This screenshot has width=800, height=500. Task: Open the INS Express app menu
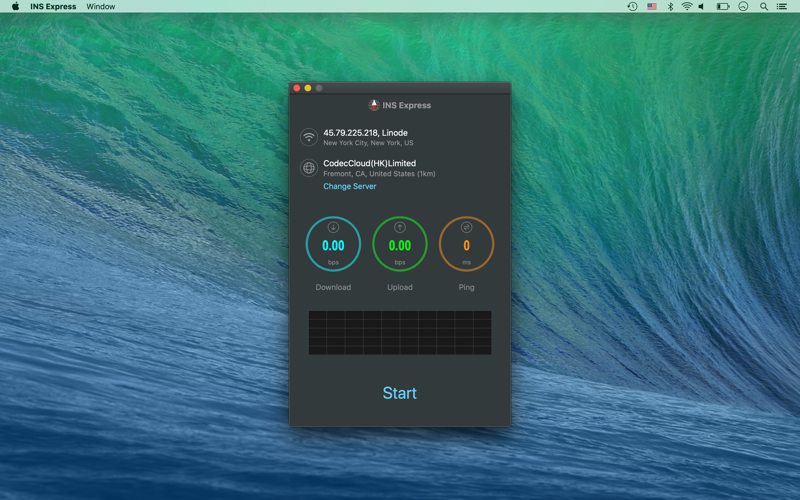[x=53, y=6]
